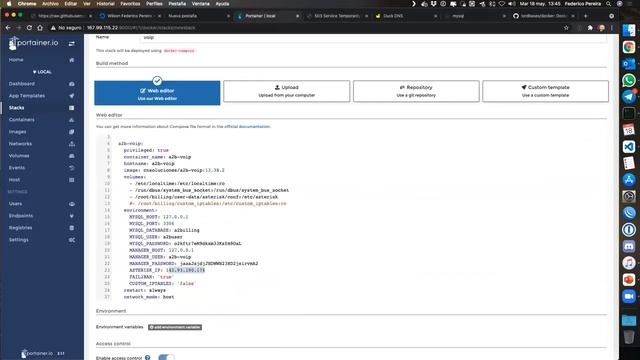The height and width of the screenshot is (360, 640).
Task: Click the 'container_name: a2b-voip' line
Action: (157, 157)
